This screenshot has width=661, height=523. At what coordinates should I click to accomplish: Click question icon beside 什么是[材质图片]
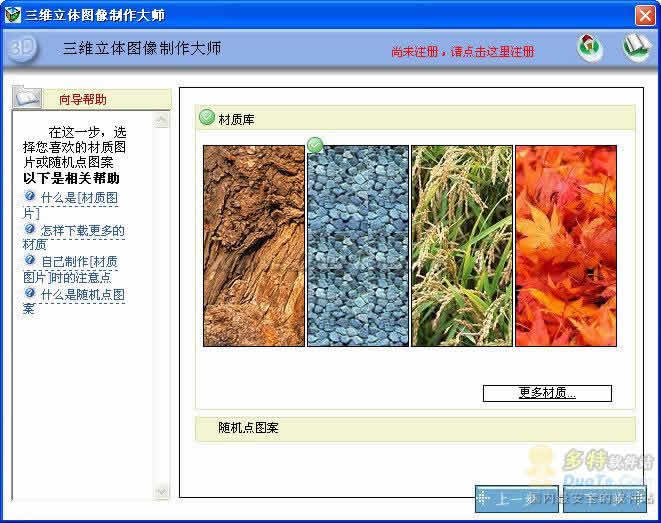30,197
